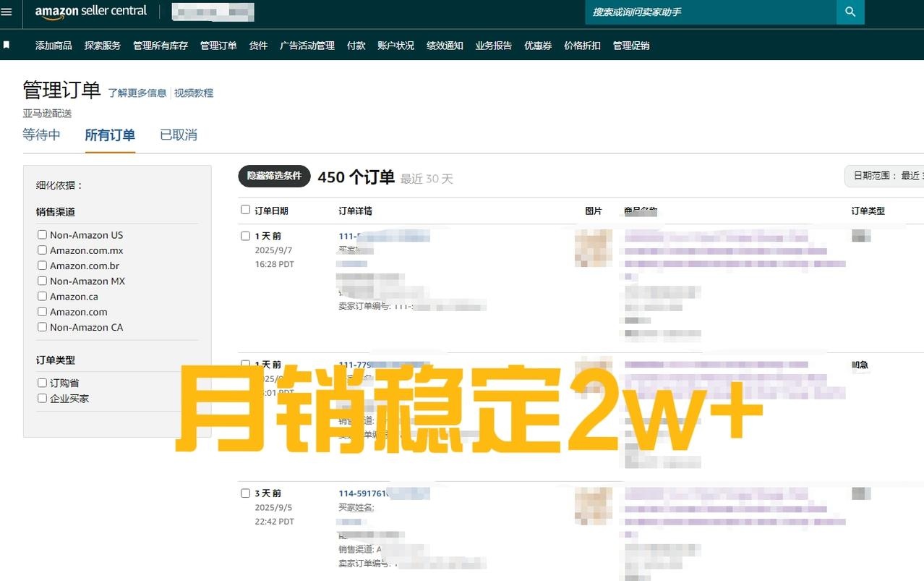
Task: Click the bookmark icon beside 添加商品
Action: click(x=7, y=45)
